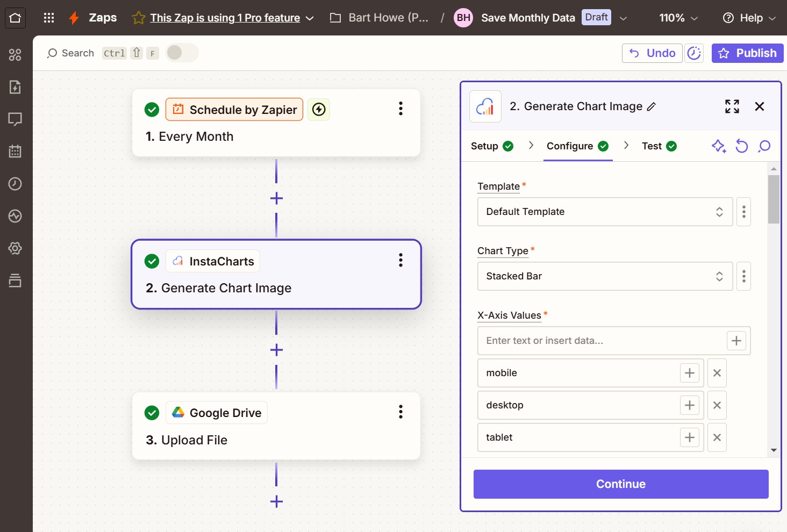
Task: Insert data into the desktop field
Action: (690, 405)
